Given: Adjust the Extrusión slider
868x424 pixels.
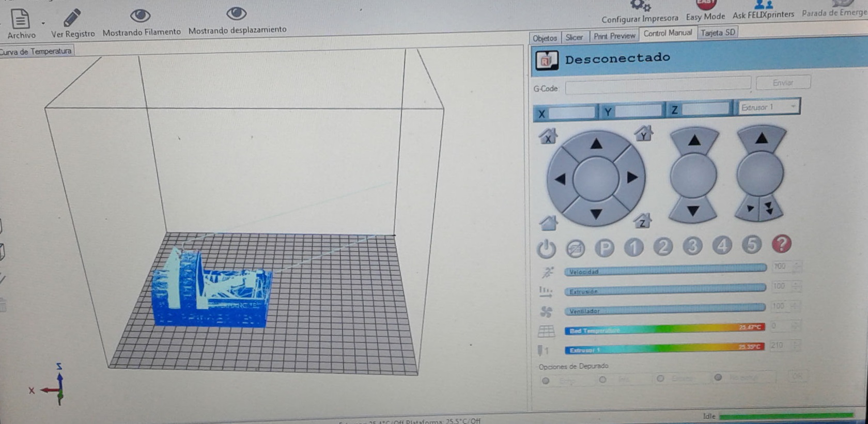Looking at the screenshot, I should coord(665,289).
